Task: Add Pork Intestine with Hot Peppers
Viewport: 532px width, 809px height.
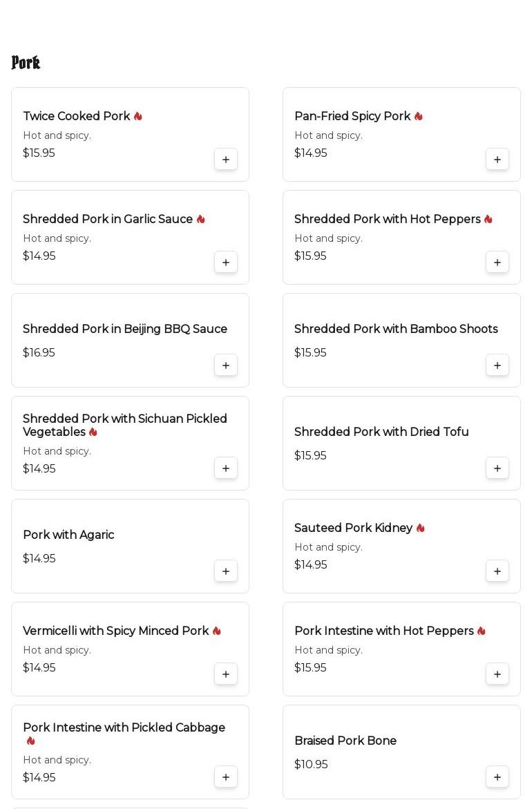Action: pyautogui.click(x=497, y=674)
